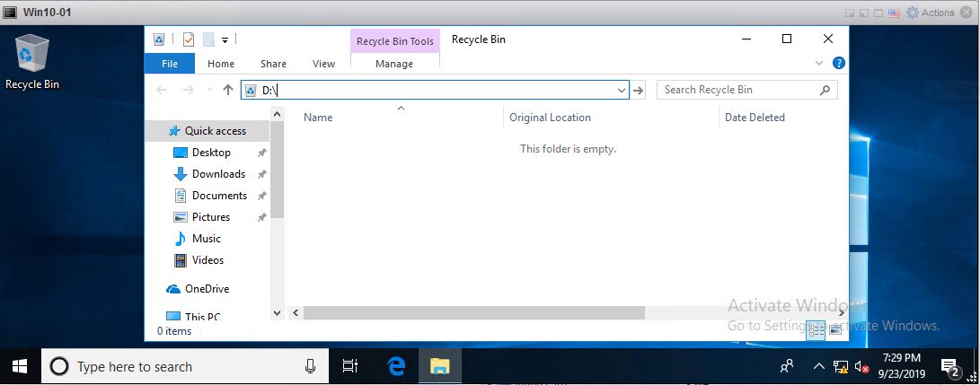Click the search magnifier icon
The height and width of the screenshot is (385, 980).
coord(825,90)
